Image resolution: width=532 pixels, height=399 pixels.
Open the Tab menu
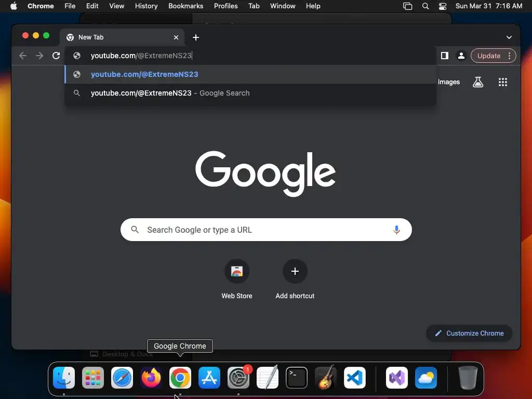pyautogui.click(x=254, y=6)
